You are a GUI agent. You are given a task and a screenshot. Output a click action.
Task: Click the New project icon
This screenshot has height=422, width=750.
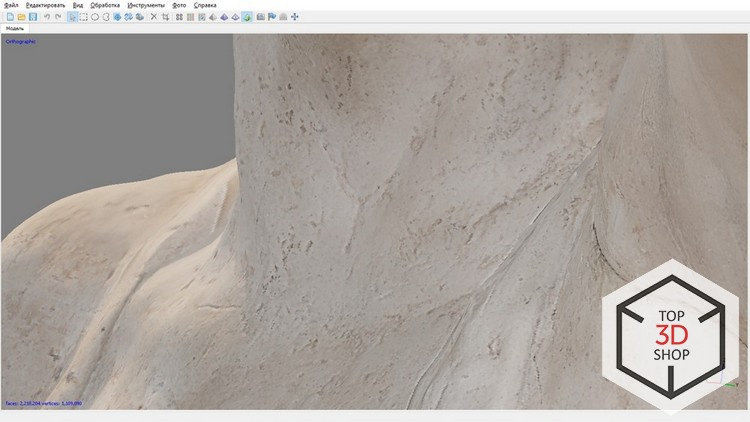point(10,17)
